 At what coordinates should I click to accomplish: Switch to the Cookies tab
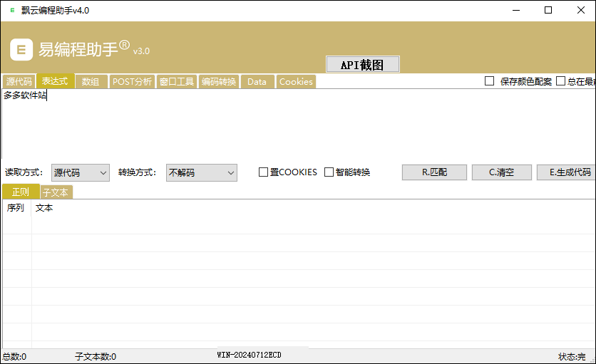(x=296, y=82)
